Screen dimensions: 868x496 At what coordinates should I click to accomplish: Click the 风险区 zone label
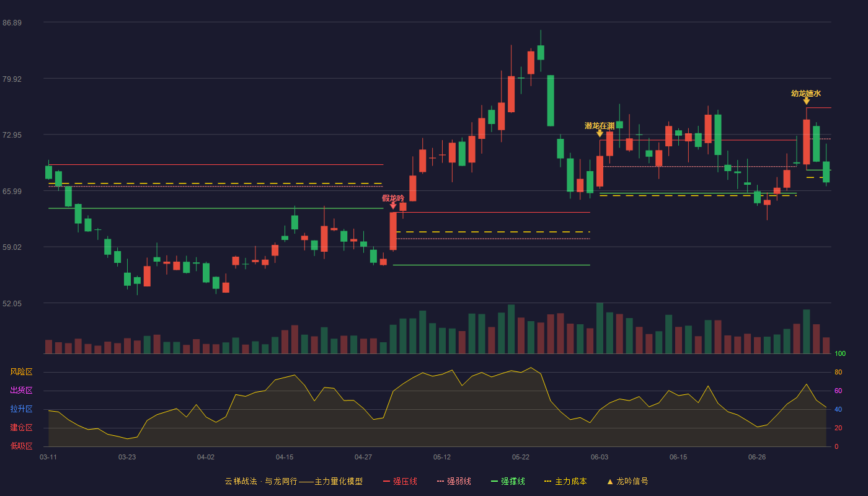21,372
